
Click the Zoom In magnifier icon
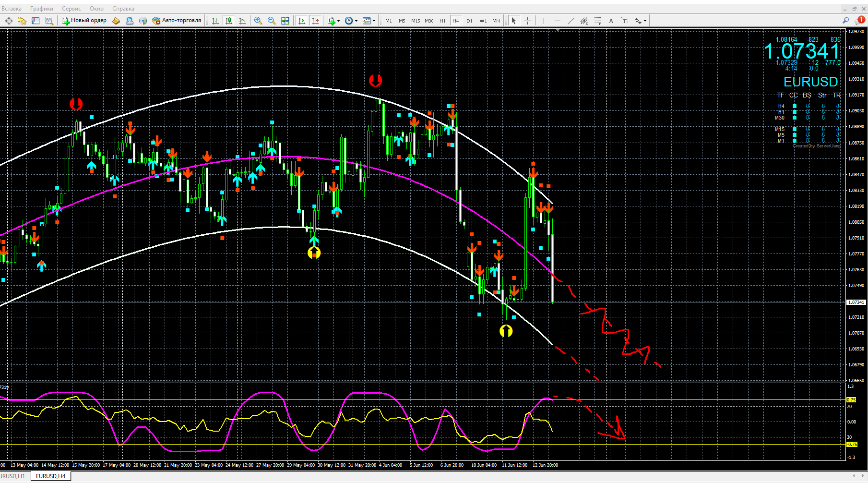coord(258,21)
